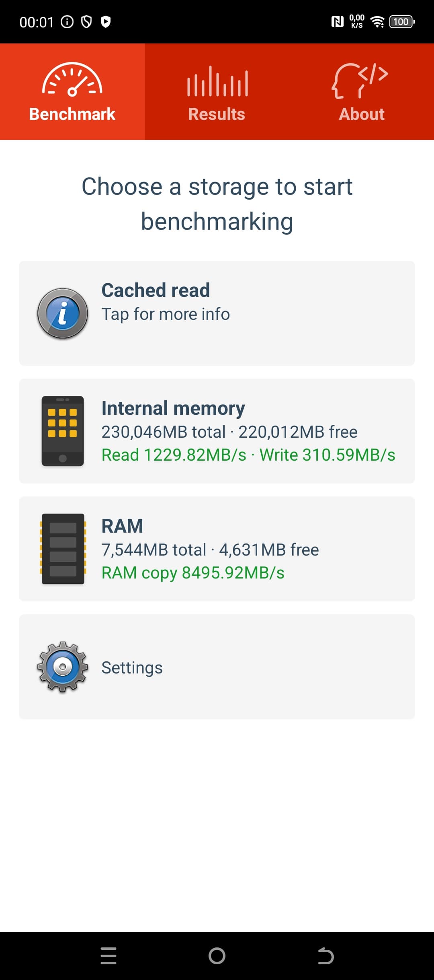Tap the head-with-code About icon
This screenshot has width=434, height=980.
click(360, 80)
